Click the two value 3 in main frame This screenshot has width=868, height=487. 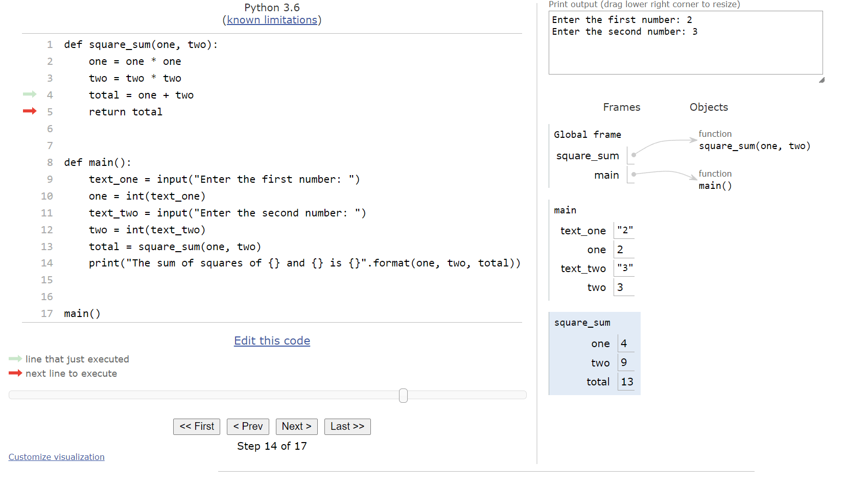coord(620,287)
